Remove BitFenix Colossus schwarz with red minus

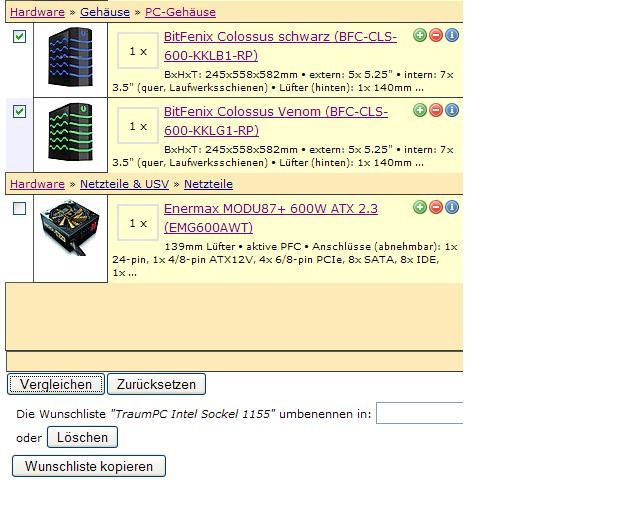coord(436,36)
